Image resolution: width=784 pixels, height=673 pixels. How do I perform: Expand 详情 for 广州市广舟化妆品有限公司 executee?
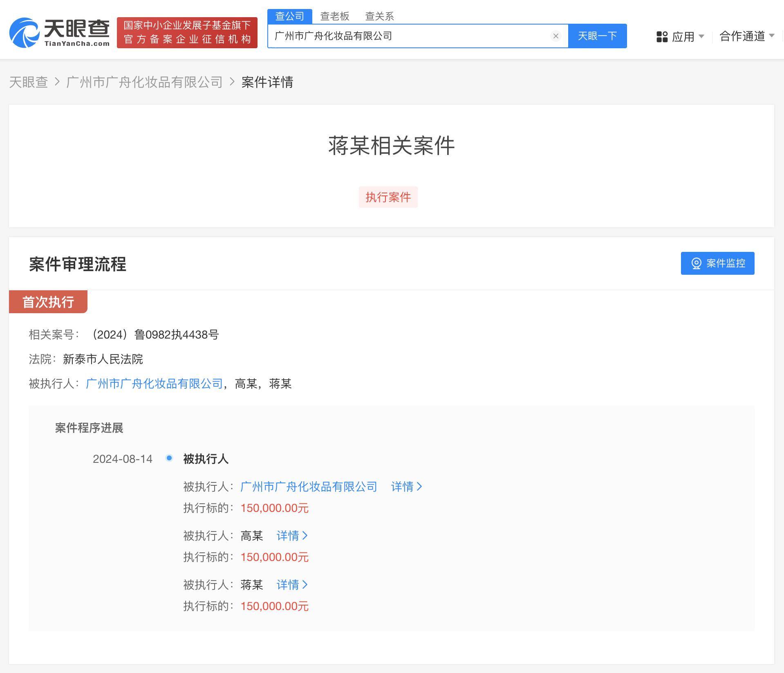coord(406,486)
